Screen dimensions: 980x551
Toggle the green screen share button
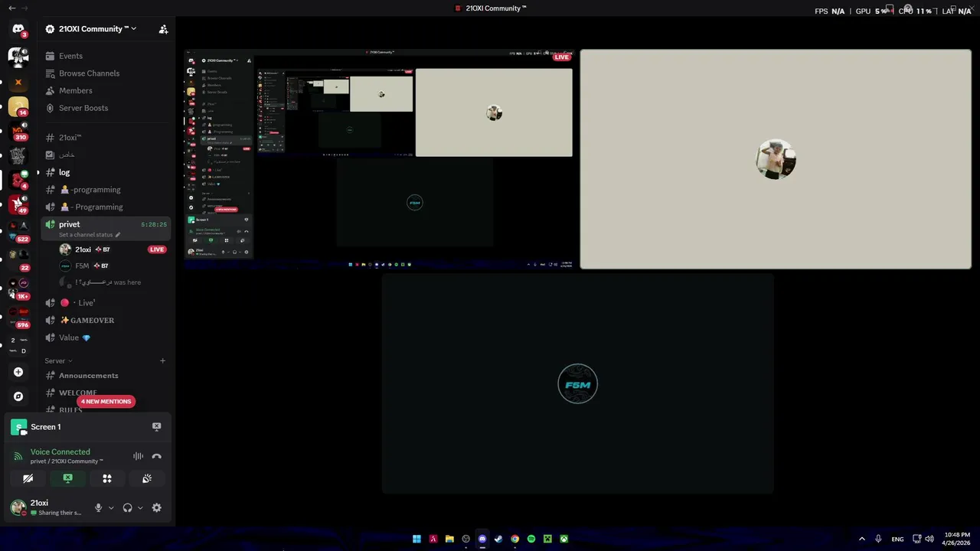click(67, 478)
